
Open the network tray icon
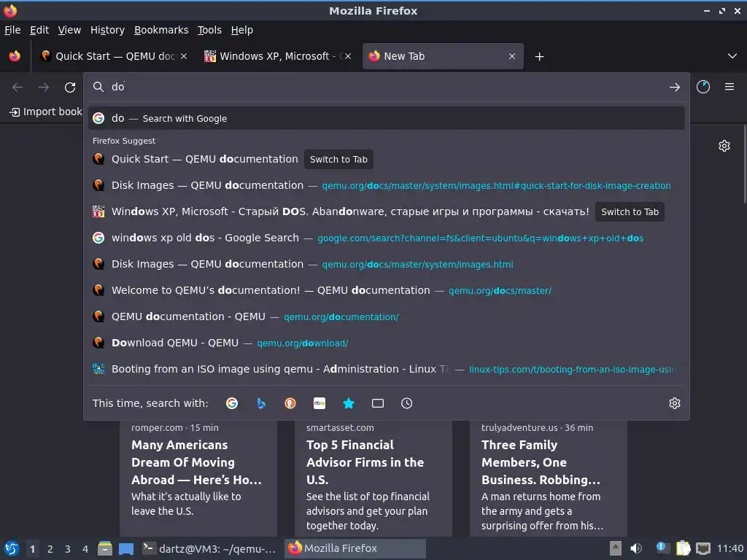(x=703, y=548)
